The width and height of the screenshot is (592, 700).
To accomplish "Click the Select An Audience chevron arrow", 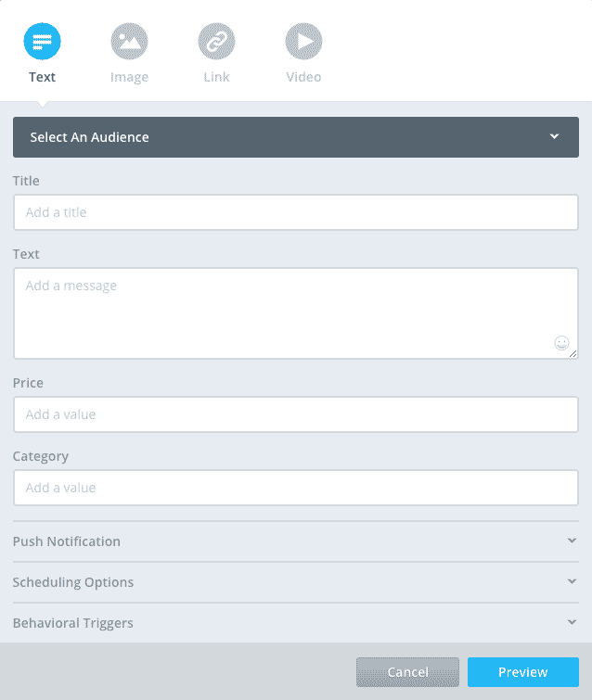I will [554, 137].
